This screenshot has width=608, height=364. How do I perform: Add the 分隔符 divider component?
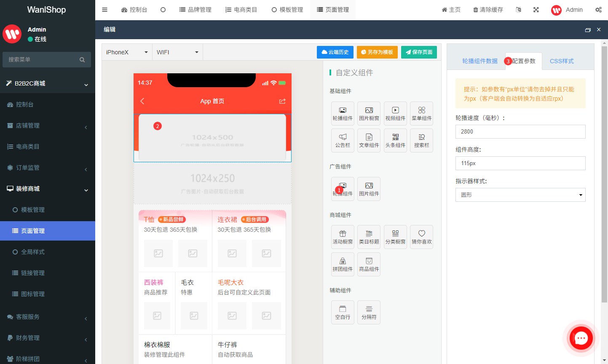pos(369,312)
